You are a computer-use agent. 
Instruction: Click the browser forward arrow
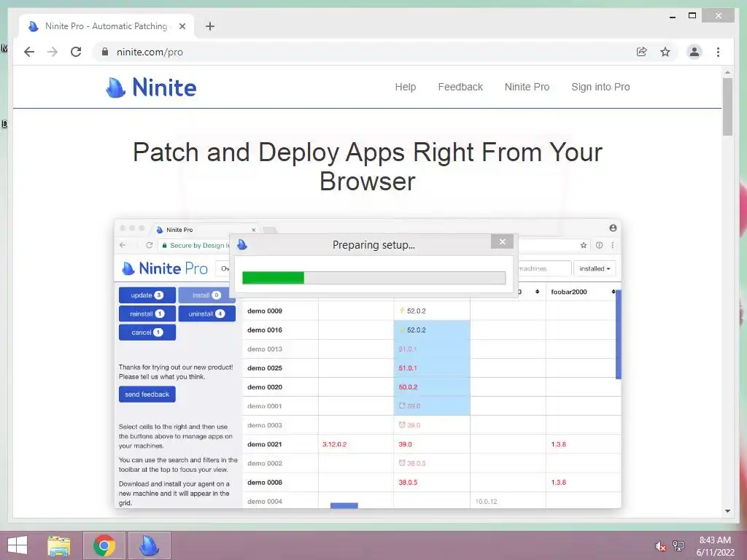click(53, 52)
